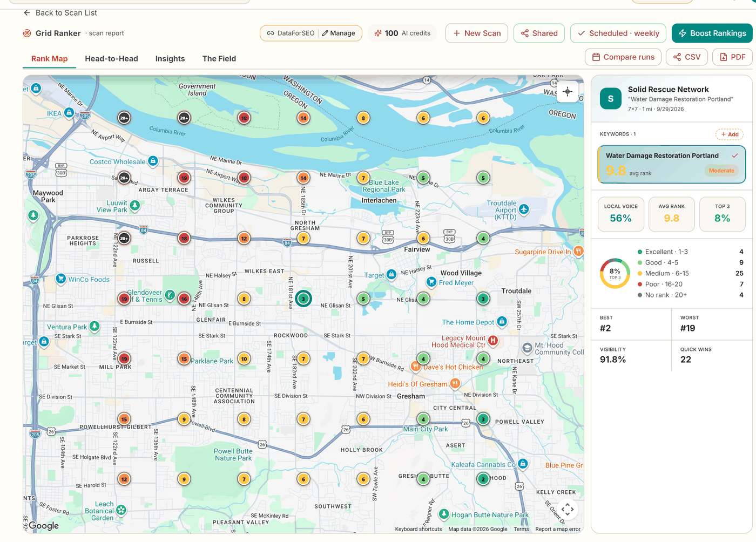
Task: Click the Heidi's Of Gresham restaurant icon
Action: (455, 384)
